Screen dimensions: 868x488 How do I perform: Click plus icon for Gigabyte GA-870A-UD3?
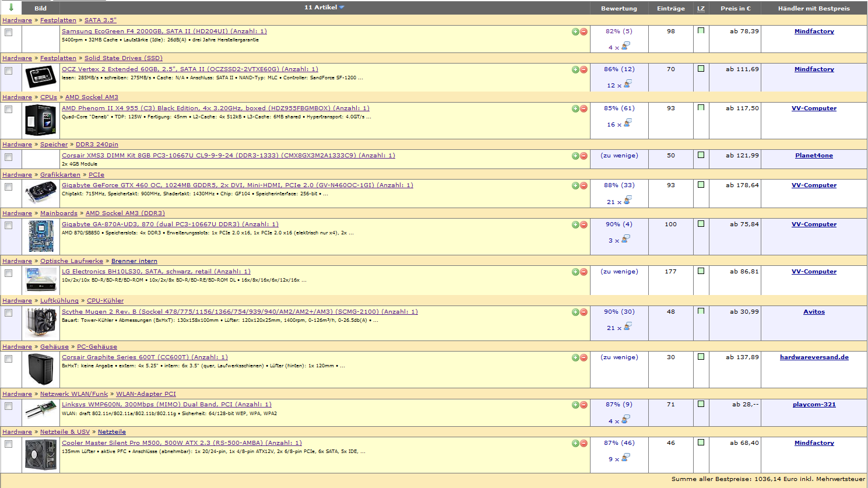point(575,224)
